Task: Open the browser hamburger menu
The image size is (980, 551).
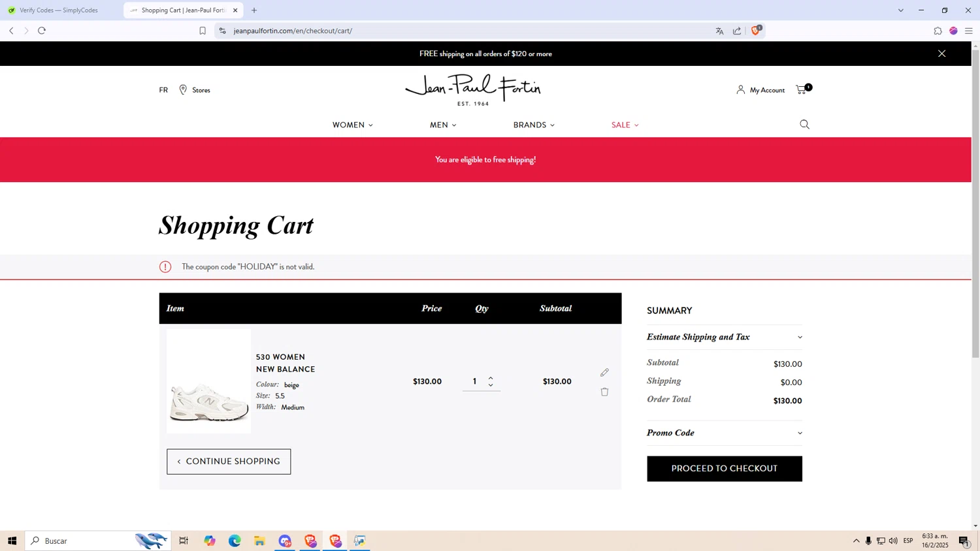Action: (969, 31)
